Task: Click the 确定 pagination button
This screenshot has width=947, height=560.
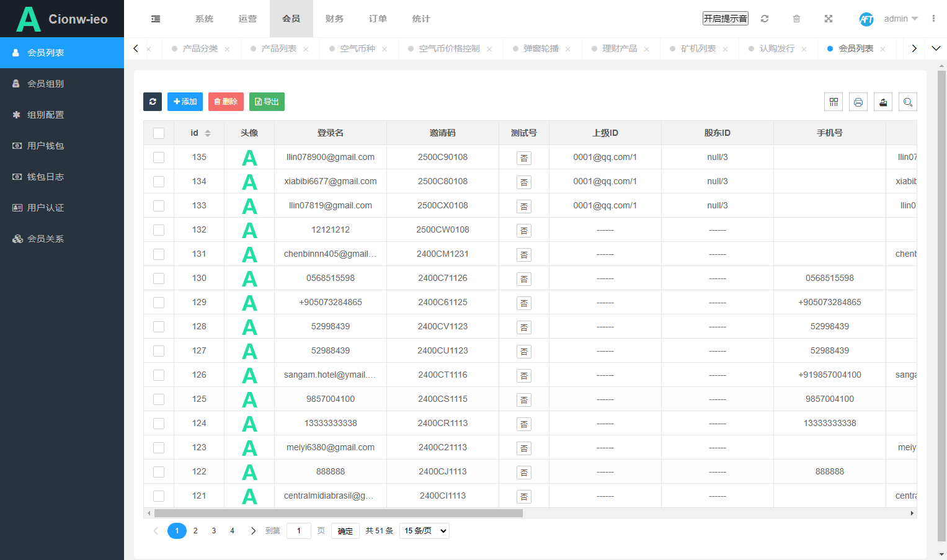Action: coord(345,531)
